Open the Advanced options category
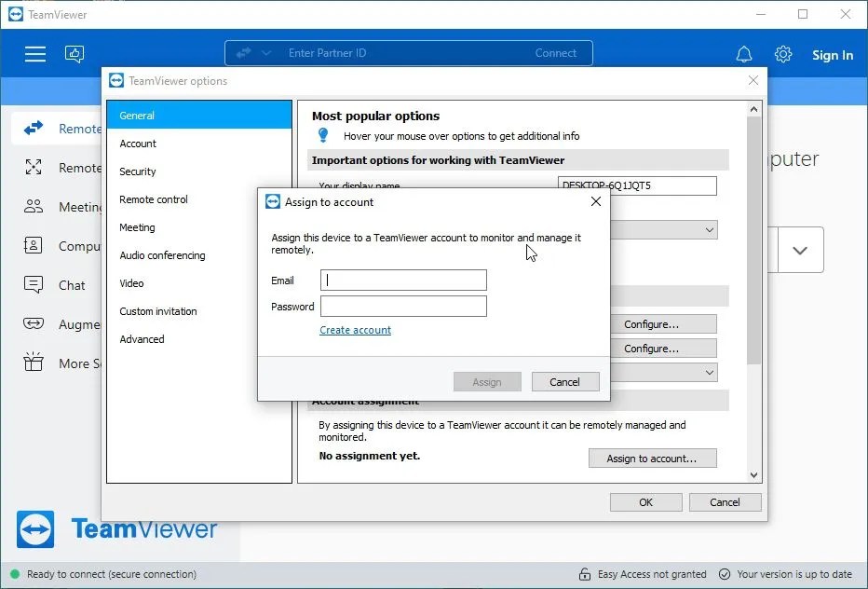Viewport: 868px width, 589px height. (x=142, y=339)
